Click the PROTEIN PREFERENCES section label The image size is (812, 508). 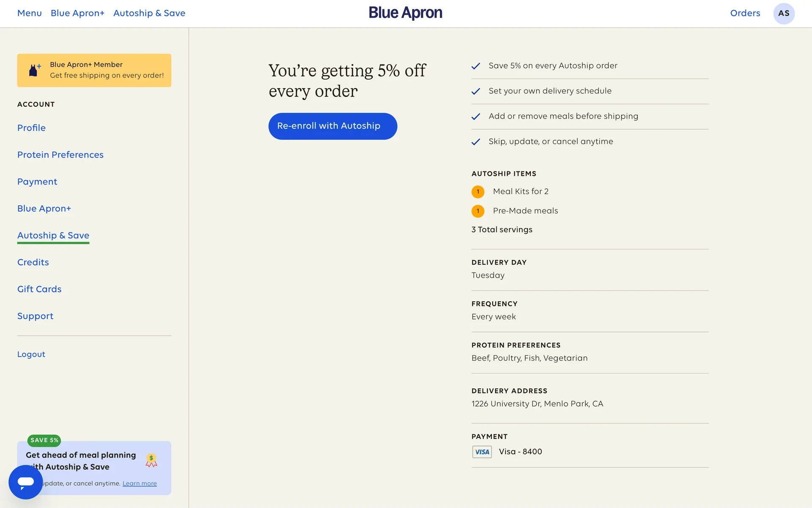tap(516, 345)
